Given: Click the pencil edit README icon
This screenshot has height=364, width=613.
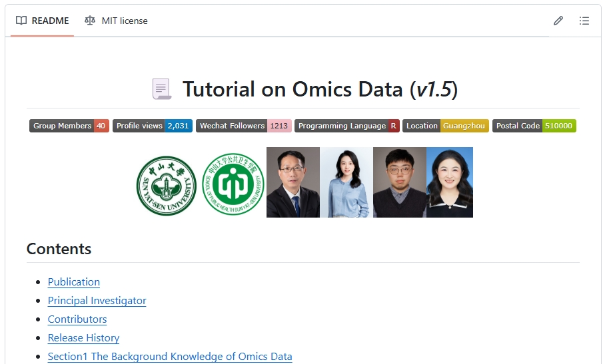Looking at the screenshot, I should [x=558, y=21].
